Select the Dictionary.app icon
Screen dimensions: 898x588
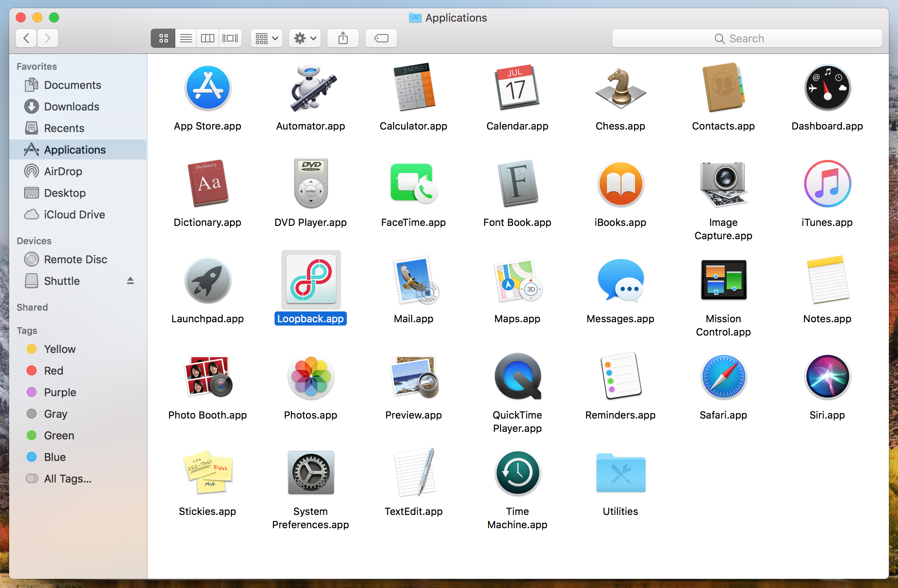tap(208, 184)
